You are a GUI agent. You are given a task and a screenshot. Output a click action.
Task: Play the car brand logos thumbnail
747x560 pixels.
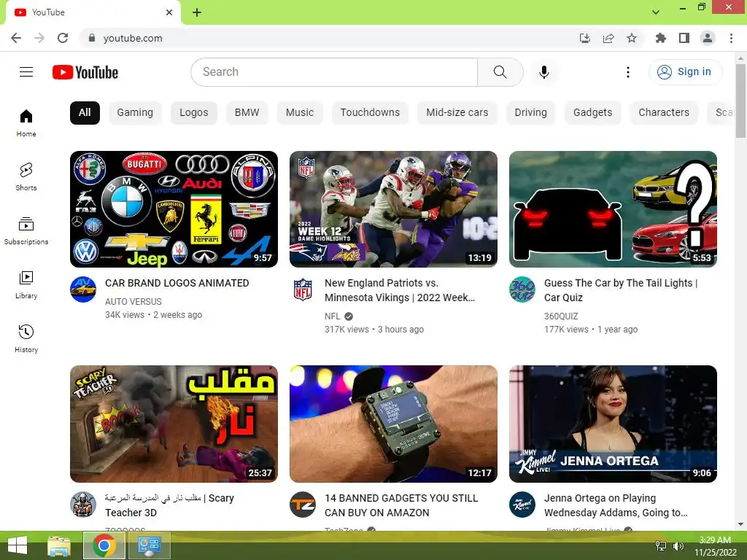click(x=174, y=209)
